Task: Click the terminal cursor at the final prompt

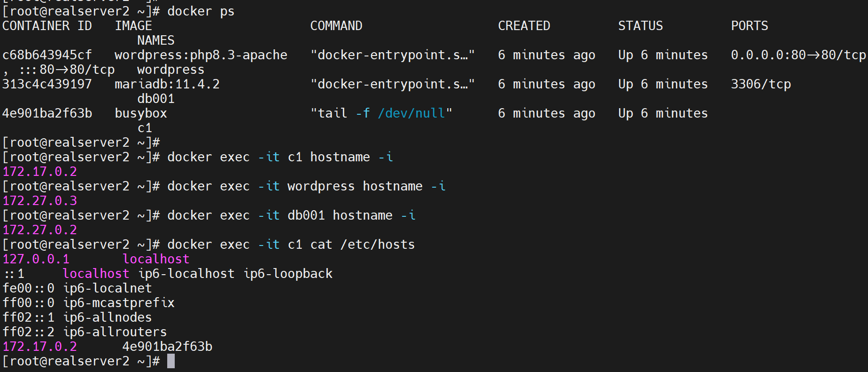Action: pos(171,361)
